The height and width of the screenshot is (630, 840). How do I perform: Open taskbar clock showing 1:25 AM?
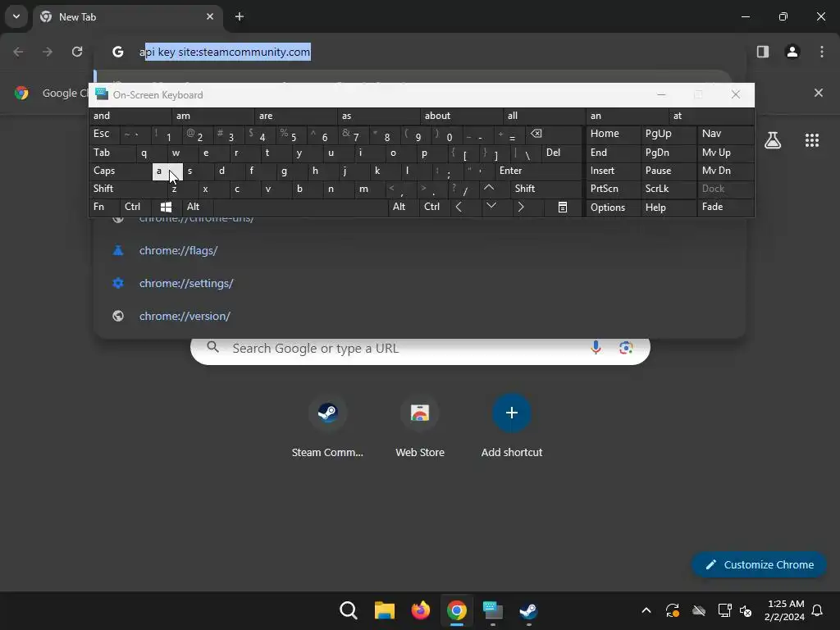(x=785, y=610)
